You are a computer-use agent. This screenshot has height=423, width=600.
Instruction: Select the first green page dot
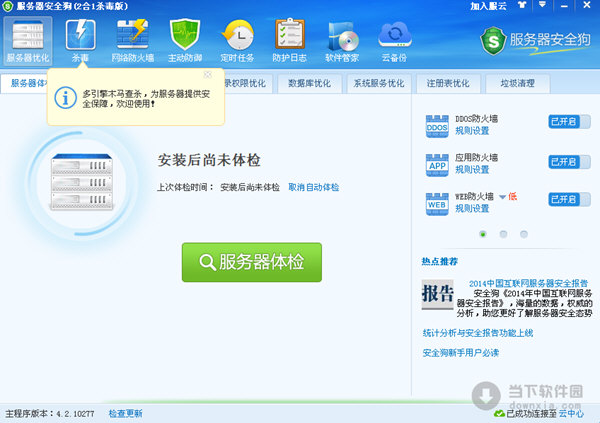483,234
